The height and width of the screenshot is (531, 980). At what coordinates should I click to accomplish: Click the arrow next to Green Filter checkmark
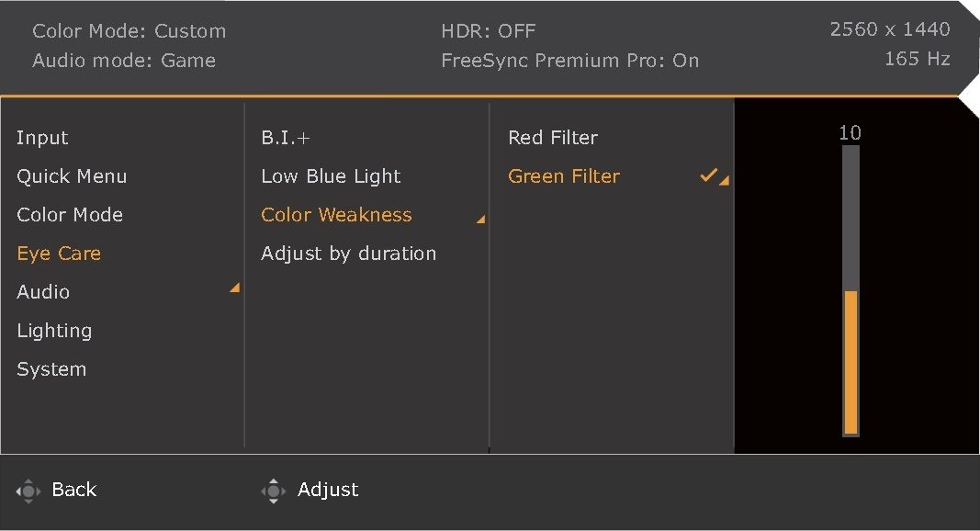coord(724,181)
